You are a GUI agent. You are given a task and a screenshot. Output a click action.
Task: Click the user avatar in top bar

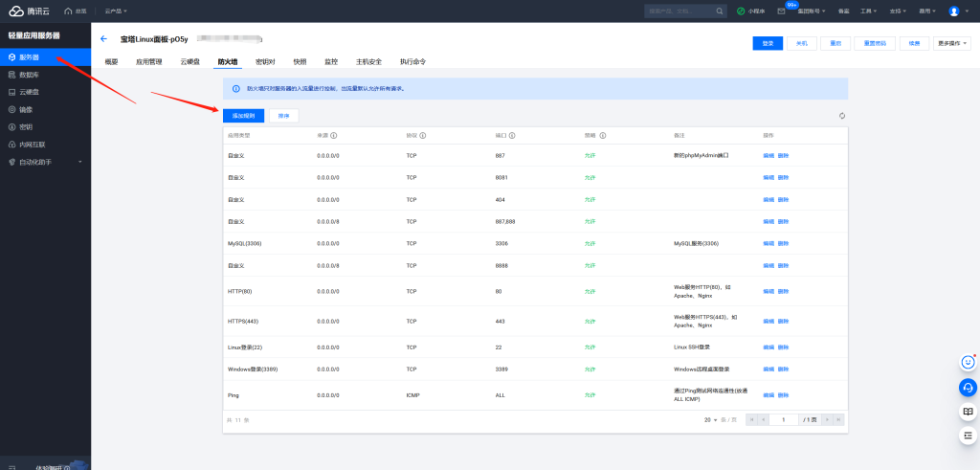(953, 11)
